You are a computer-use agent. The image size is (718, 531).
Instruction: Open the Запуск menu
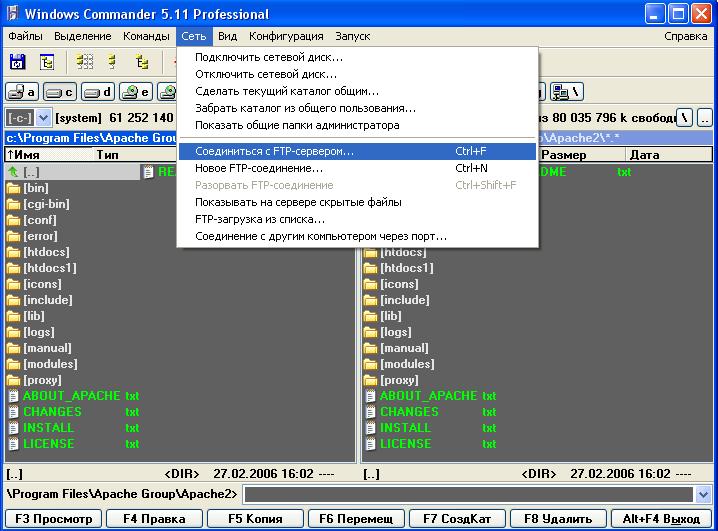(353, 36)
